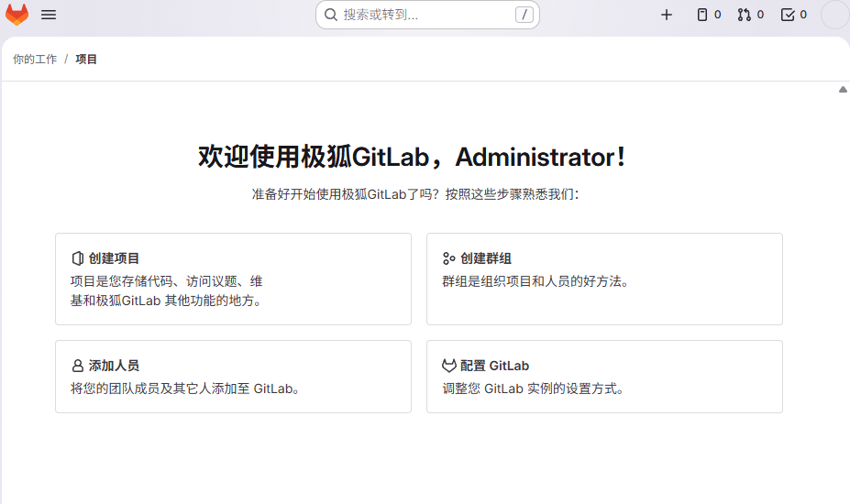The width and height of the screenshot is (850, 504).
Task: Go to 你的工作 breadcrumb
Action: 35,59
